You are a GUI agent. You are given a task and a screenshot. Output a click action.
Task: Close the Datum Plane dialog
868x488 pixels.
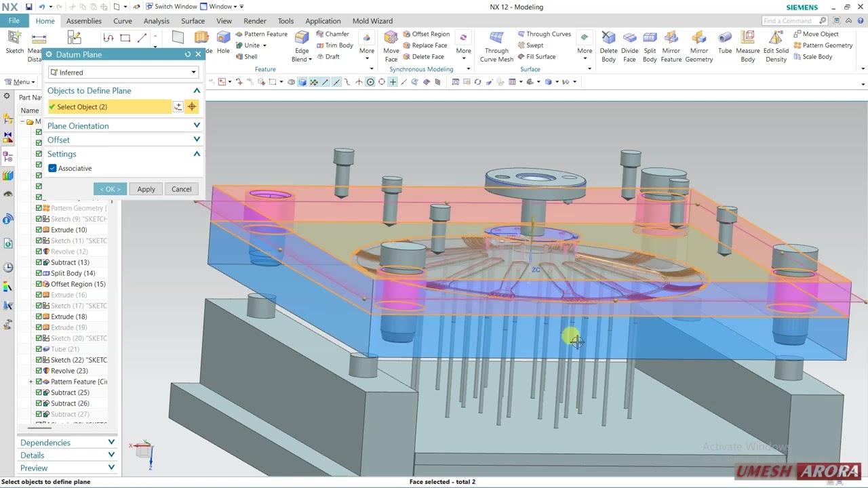tap(198, 54)
